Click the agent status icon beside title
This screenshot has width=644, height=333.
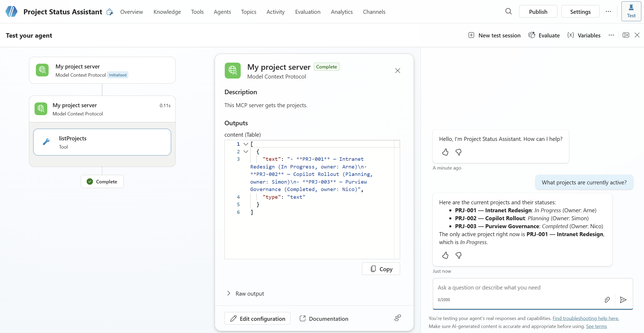[110, 12]
